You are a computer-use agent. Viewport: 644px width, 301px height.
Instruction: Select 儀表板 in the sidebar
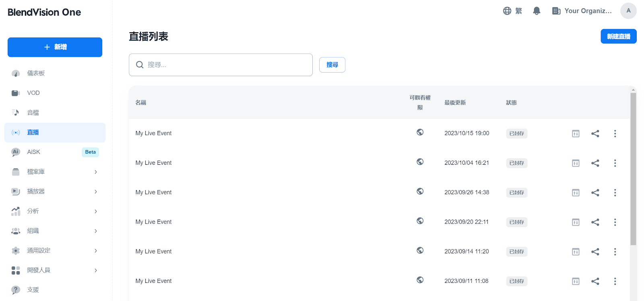click(x=36, y=73)
